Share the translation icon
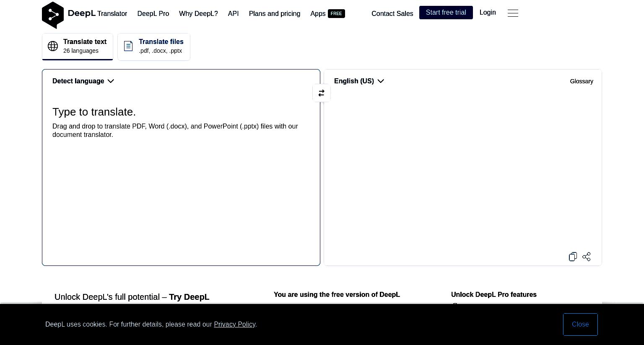Viewport: 644px width, 345px height. [587, 257]
